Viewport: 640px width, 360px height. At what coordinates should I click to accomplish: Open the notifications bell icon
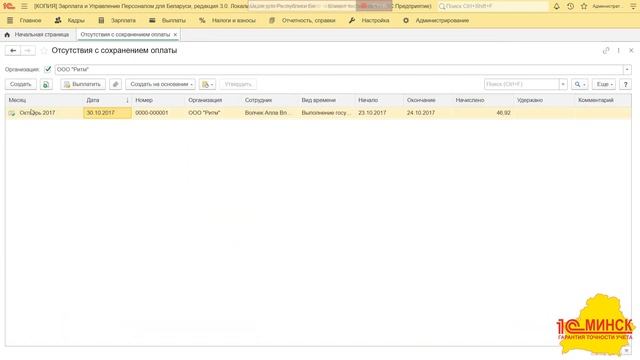[x=556, y=6]
